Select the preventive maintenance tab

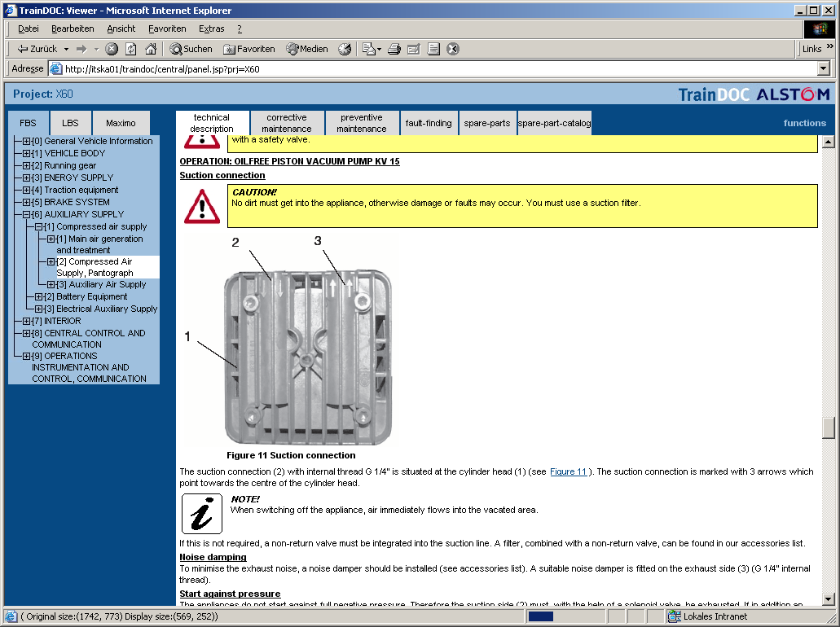click(362, 123)
